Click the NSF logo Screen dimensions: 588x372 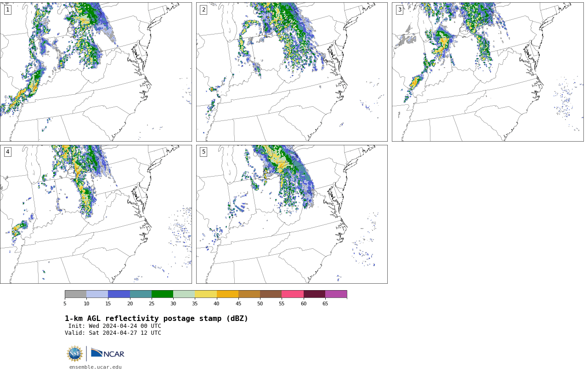[75, 354]
